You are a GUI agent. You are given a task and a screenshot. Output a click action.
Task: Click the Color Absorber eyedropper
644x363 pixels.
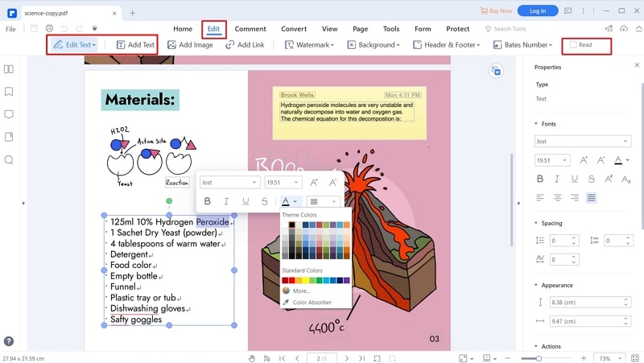pos(286,302)
